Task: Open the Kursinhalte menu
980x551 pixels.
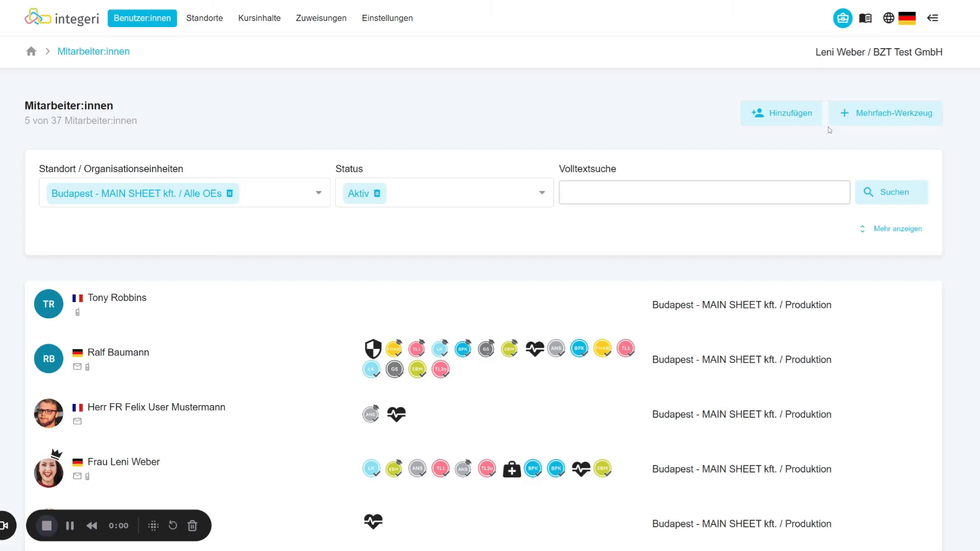Action: click(259, 18)
